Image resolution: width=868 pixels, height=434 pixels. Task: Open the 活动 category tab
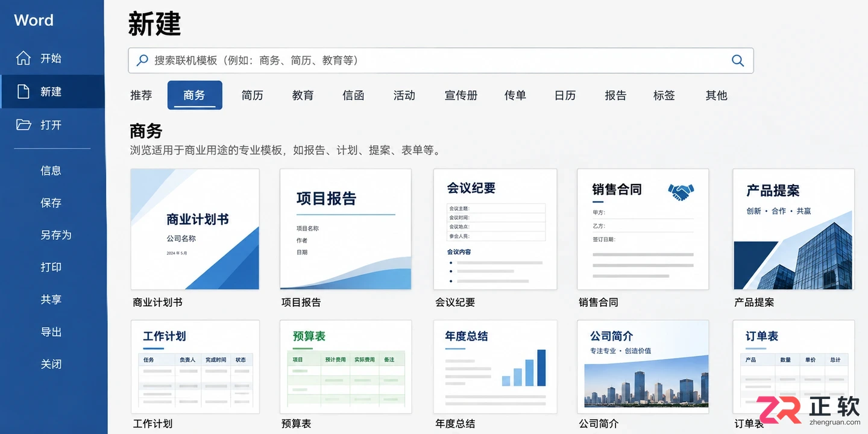(x=404, y=95)
